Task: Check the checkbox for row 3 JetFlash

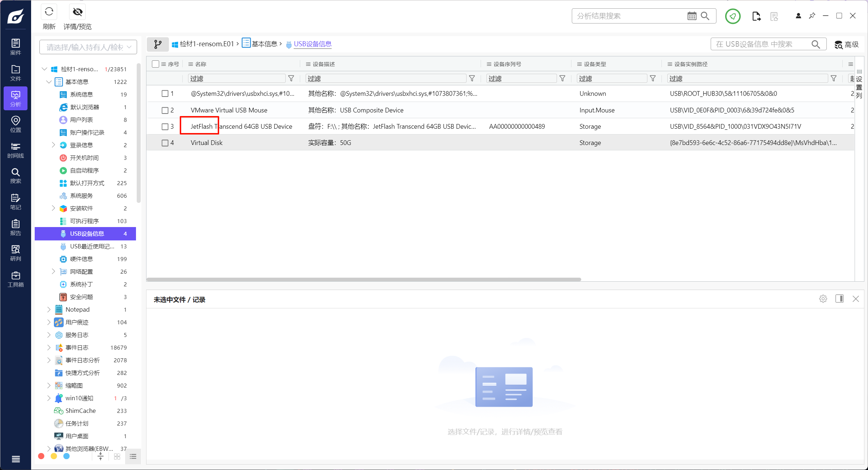Action: (165, 127)
